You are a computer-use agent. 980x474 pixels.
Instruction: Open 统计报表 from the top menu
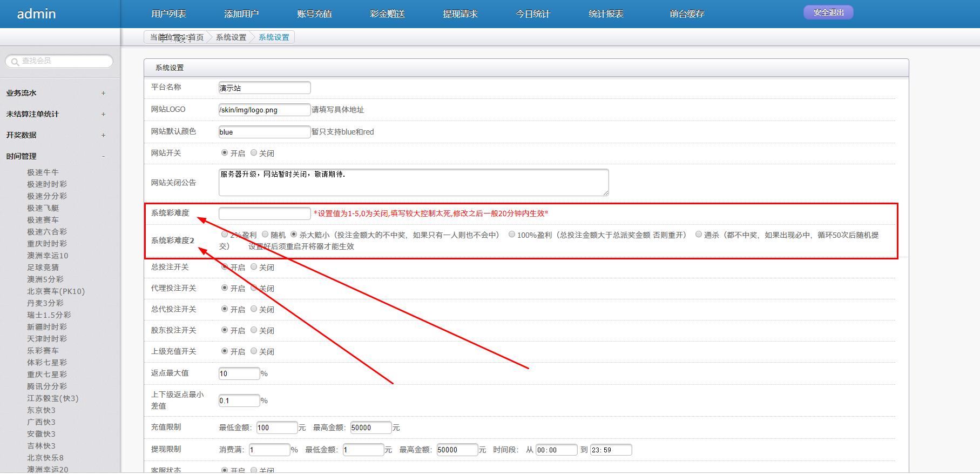point(606,14)
